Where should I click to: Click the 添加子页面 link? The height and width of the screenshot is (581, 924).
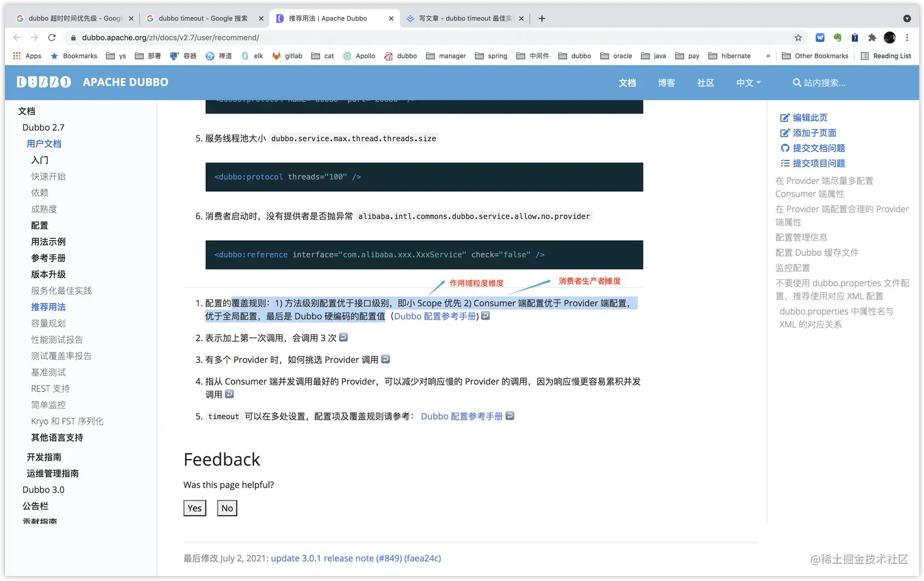click(x=808, y=133)
